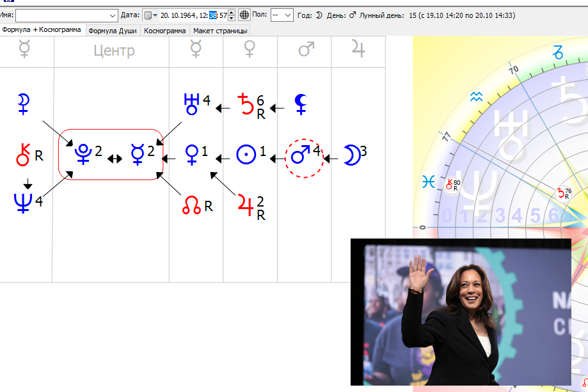Select the blue Moon symbol with 3
588x392 pixels.
(352, 154)
